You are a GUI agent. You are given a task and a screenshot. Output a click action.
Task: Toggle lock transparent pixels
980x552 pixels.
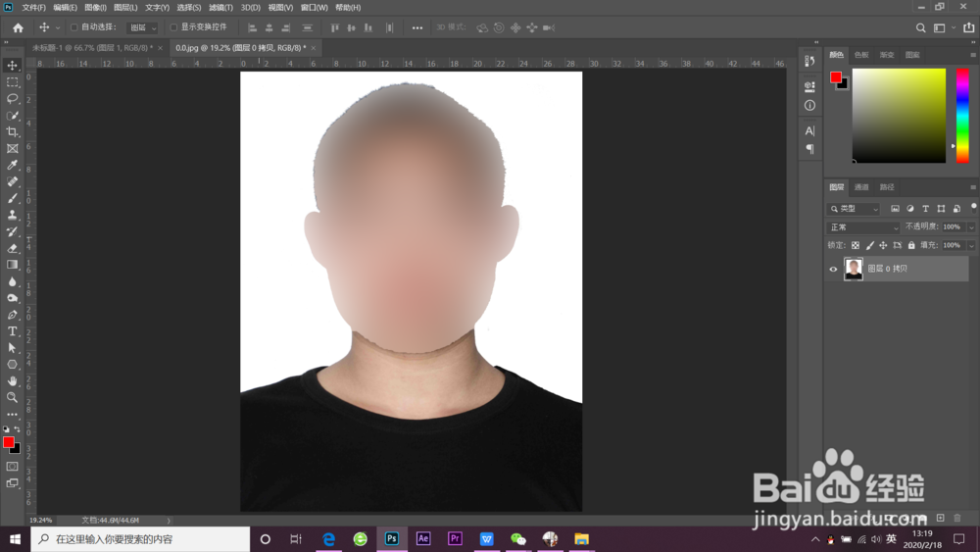pyautogui.click(x=856, y=246)
